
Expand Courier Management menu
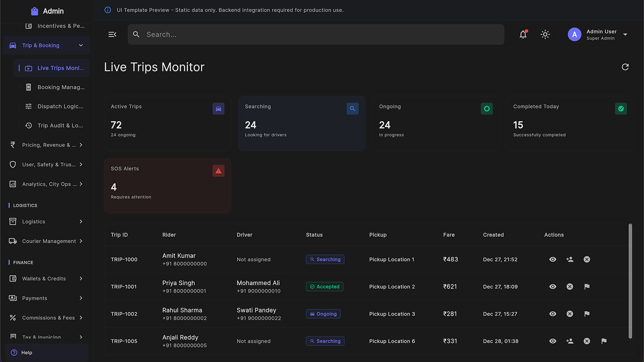tap(46, 241)
